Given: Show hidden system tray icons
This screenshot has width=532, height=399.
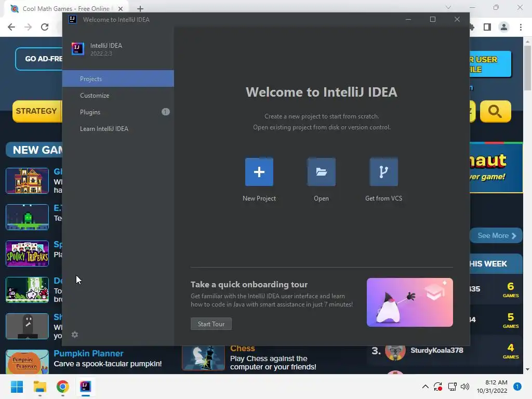Looking at the screenshot, I should [425, 387].
